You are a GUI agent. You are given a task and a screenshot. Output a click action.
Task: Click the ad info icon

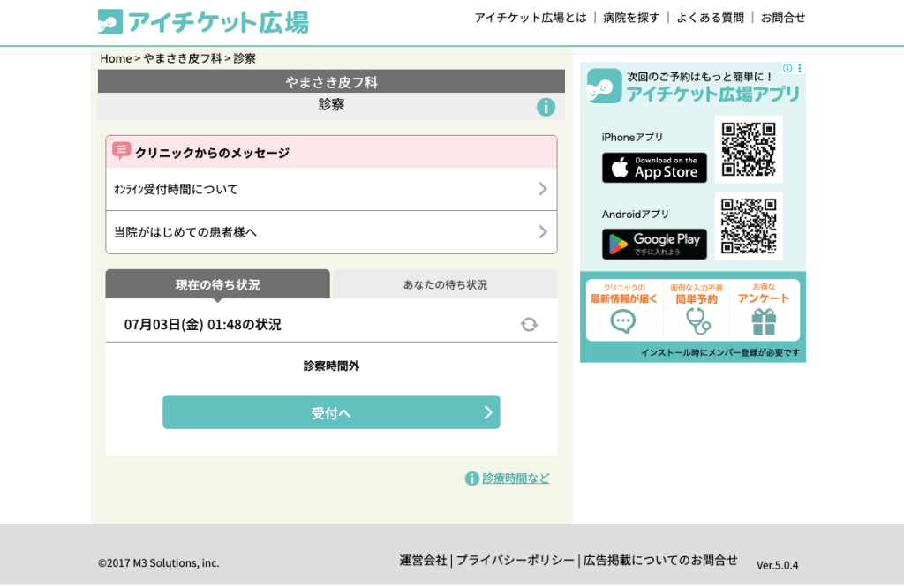point(787,68)
